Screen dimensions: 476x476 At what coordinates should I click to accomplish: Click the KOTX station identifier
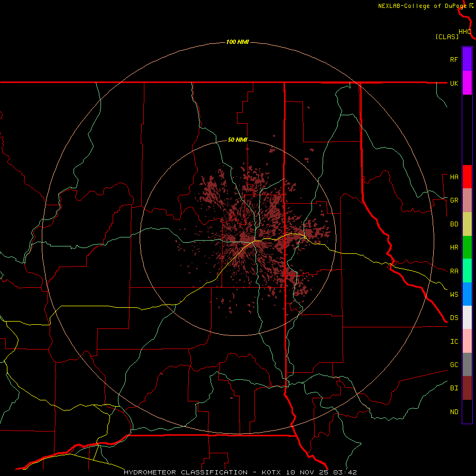click(x=271, y=472)
